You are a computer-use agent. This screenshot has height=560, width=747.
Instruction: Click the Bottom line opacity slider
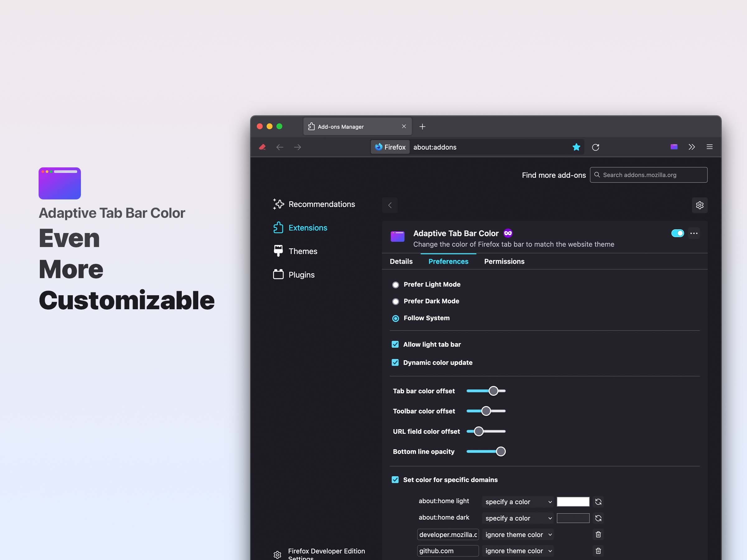(486, 452)
